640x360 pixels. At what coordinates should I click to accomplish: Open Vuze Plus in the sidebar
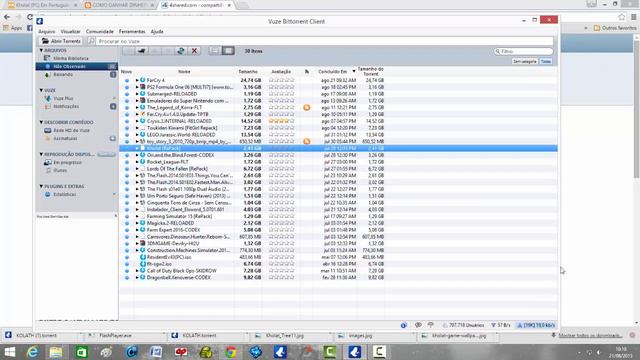[x=63, y=98]
